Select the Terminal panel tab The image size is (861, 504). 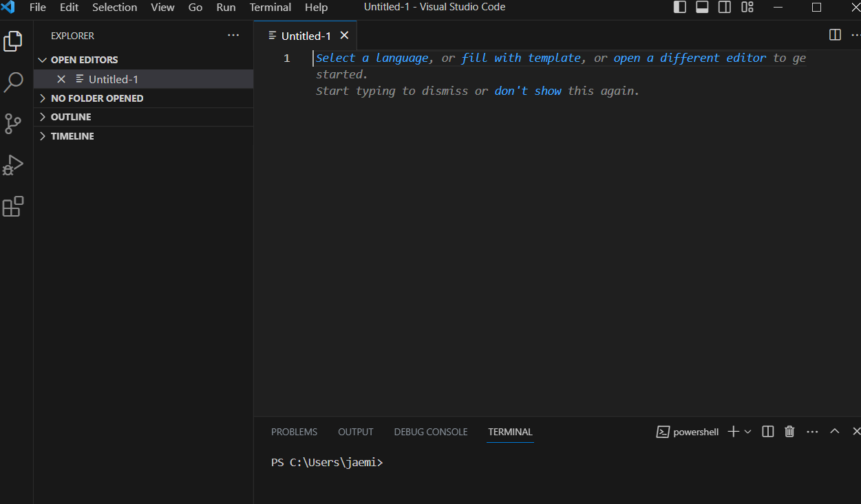pos(510,432)
